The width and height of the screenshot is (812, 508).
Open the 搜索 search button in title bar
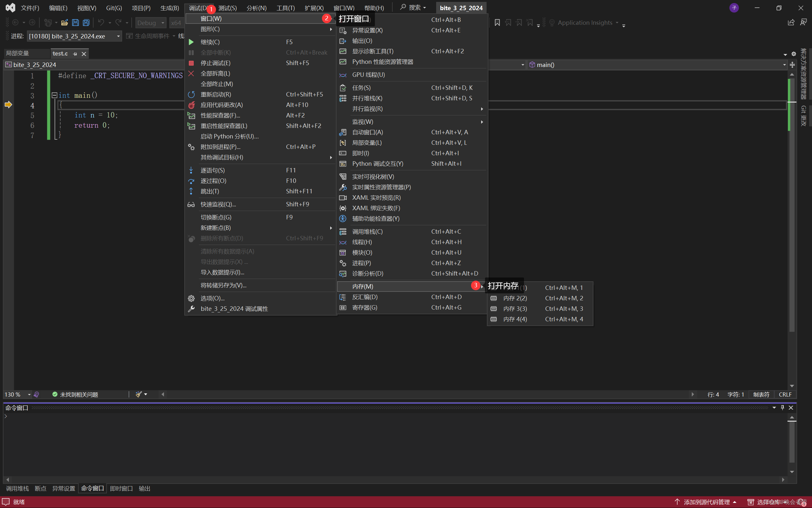pyautogui.click(x=413, y=7)
